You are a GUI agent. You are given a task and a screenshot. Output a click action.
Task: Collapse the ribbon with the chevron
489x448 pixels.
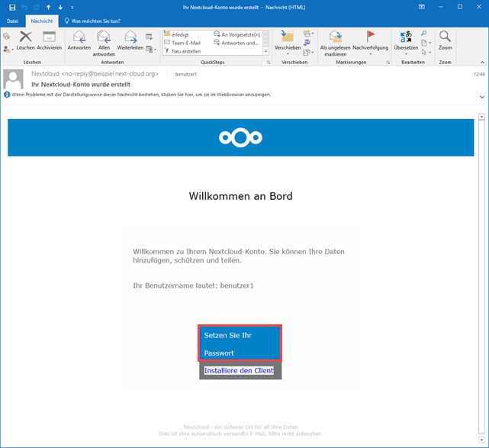482,63
